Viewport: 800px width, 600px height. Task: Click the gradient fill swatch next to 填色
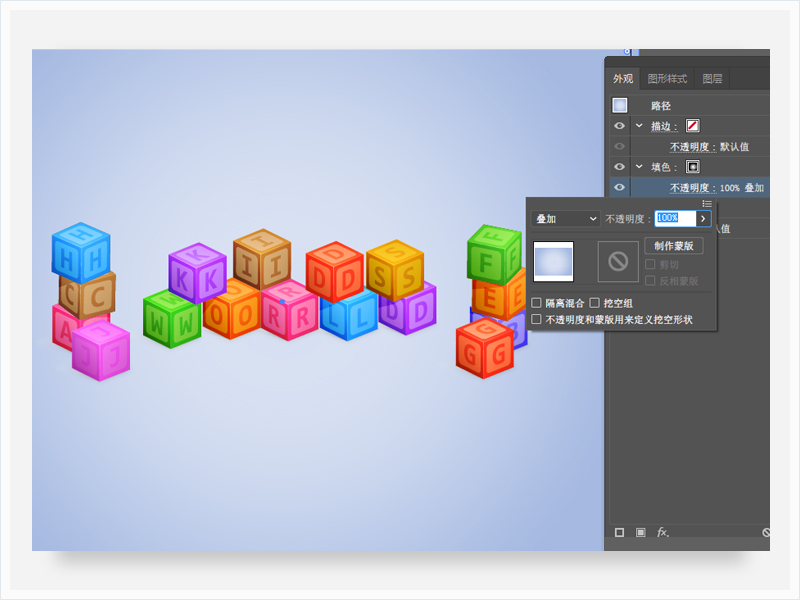tap(692, 167)
